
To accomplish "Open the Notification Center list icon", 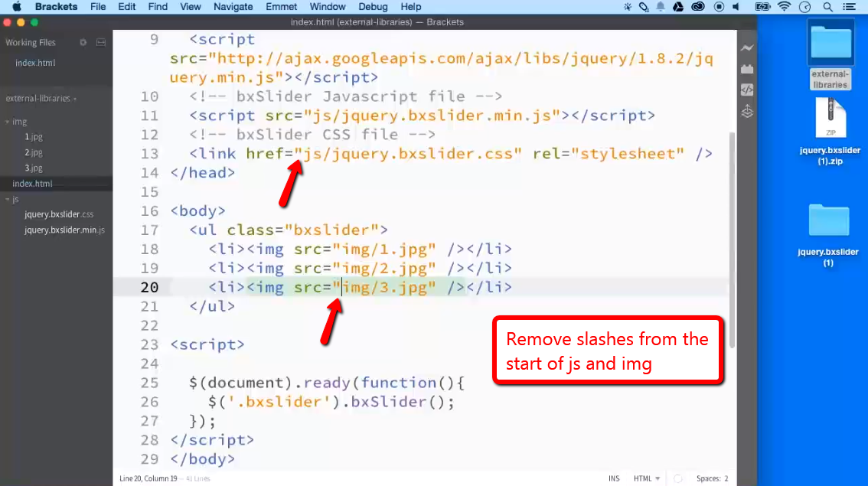I will (x=849, y=7).
